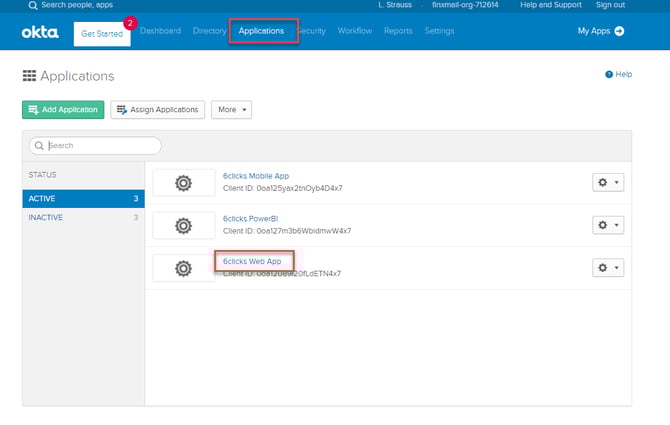
Task: Go to the Dashboard nav tab
Action: 160,31
